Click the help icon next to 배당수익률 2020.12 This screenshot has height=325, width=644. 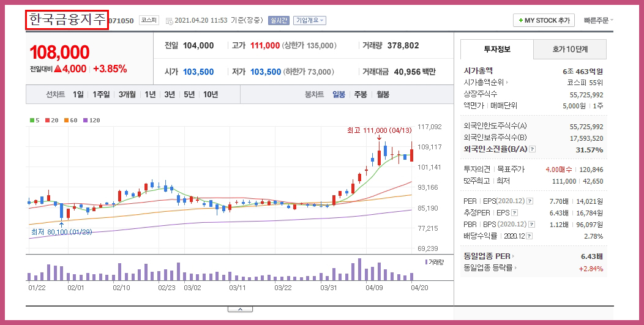pos(530,236)
